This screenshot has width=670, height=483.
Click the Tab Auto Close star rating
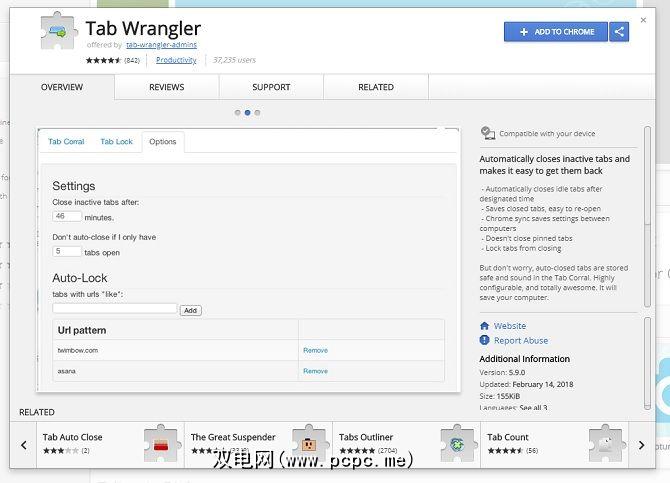click(x=61, y=451)
